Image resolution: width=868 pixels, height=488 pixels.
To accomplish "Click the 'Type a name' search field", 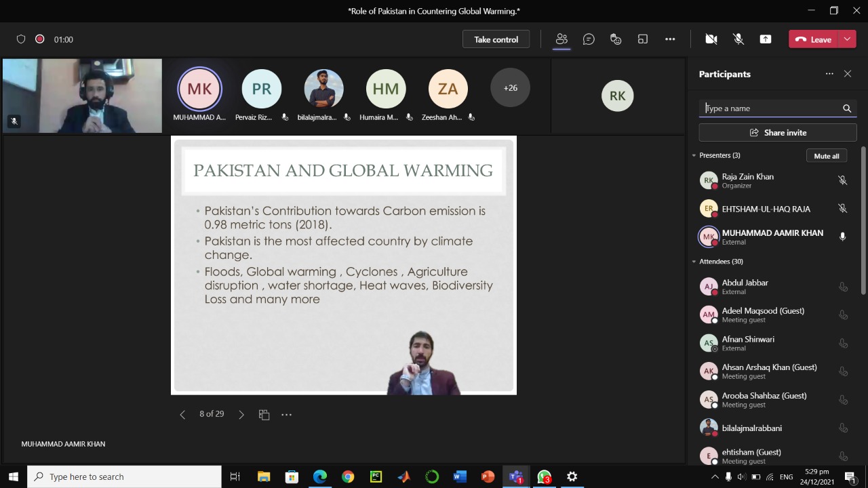I will coord(770,108).
